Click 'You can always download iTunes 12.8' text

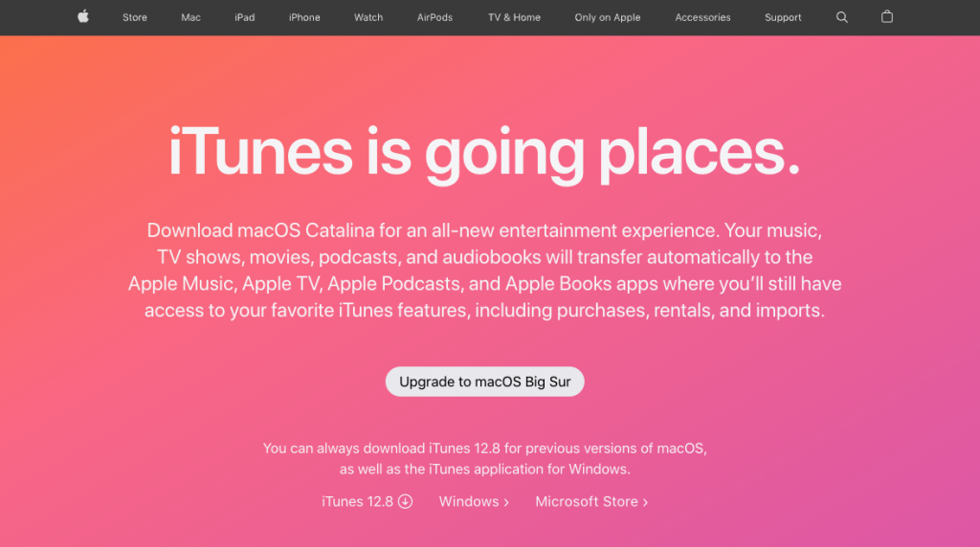click(x=484, y=458)
